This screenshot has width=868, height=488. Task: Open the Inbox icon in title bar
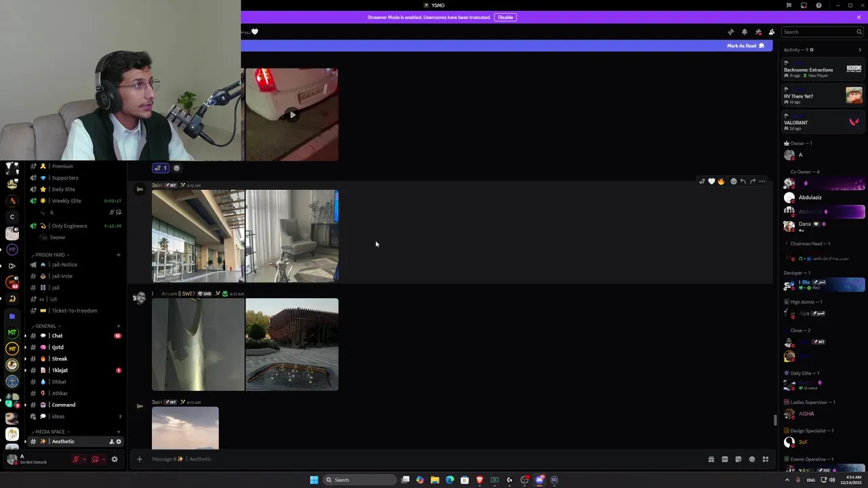coord(804,5)
